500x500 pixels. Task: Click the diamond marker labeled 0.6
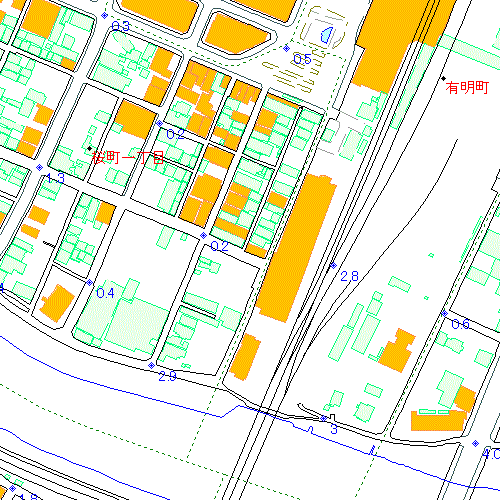444,313
